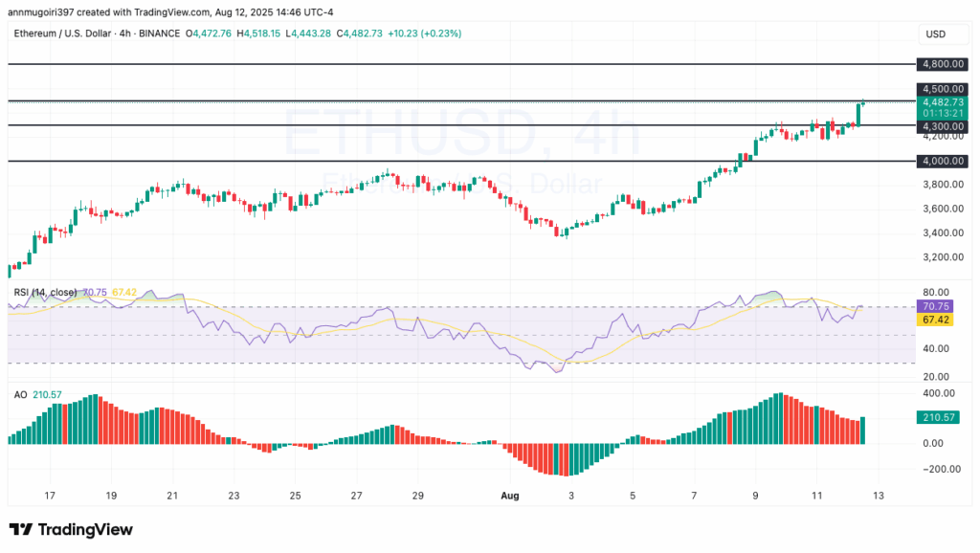Image resolution: width=980 pixels, height=553 pixels.
Task: Click the +10.23 (+0.23%) change value
Action: click(424, 33)
